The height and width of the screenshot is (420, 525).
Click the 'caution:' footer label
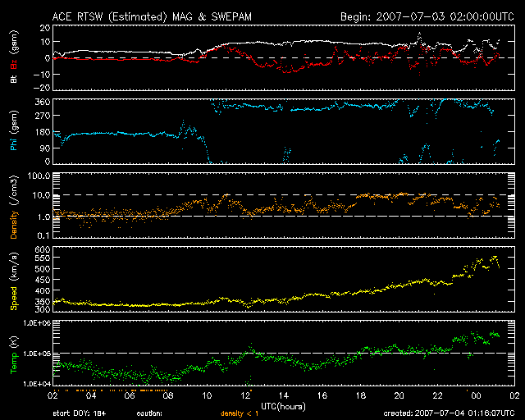pos(149,413)
